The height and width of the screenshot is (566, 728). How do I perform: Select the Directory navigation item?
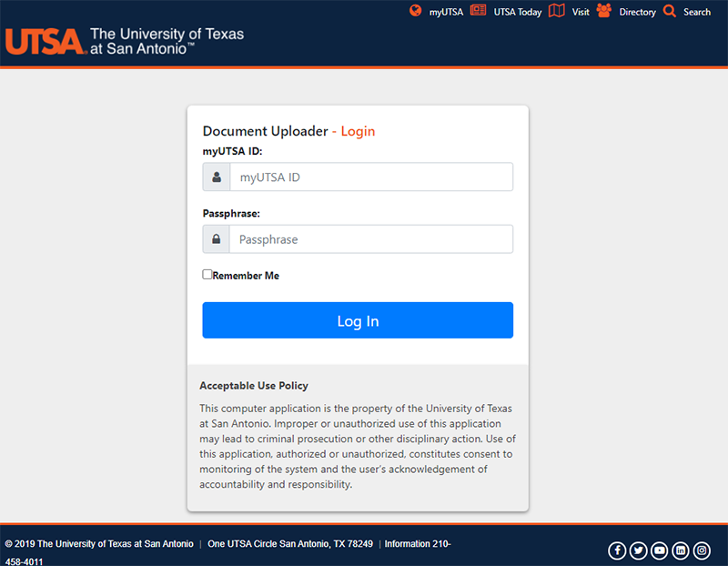click(x=638, y=12)
